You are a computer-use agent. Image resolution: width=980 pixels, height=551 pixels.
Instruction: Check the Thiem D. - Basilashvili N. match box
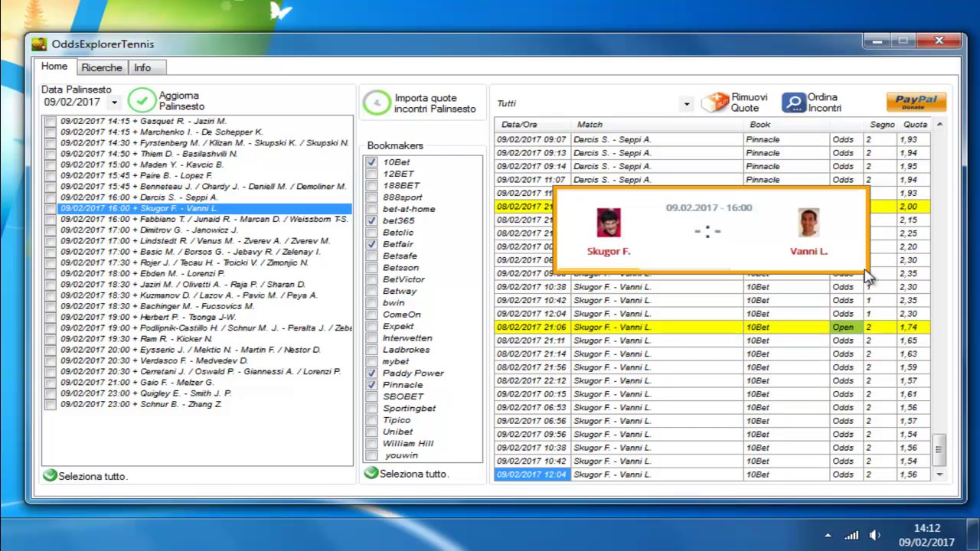click(x=51, y=154)
